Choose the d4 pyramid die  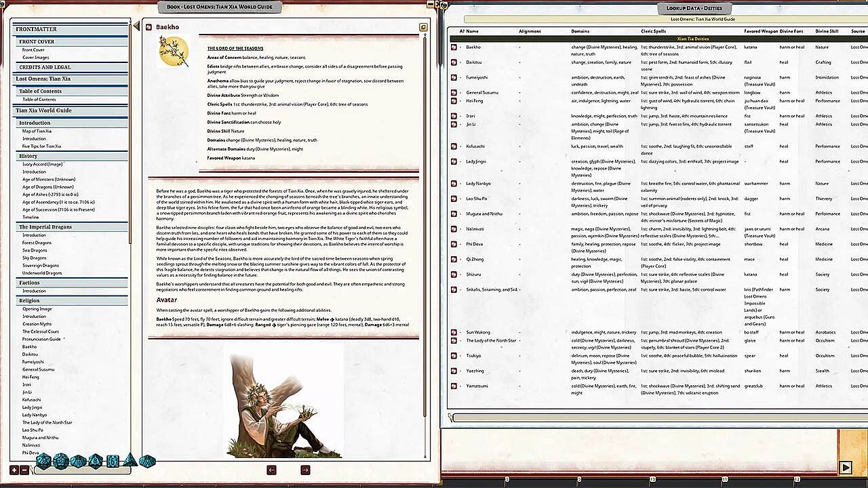130,460
